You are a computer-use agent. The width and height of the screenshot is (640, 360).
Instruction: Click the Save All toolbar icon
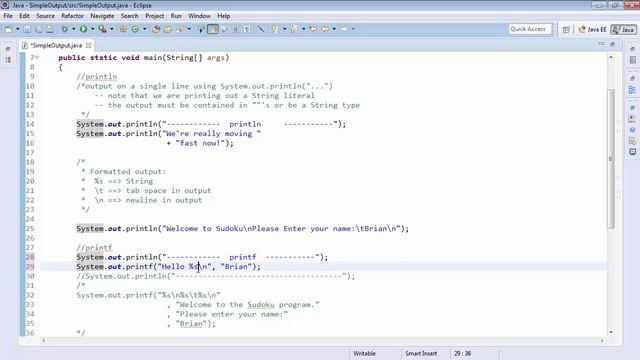[38, 29]
